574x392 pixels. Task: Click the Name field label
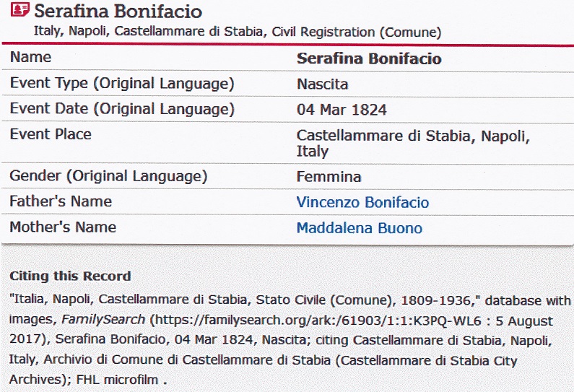[30, 58]
